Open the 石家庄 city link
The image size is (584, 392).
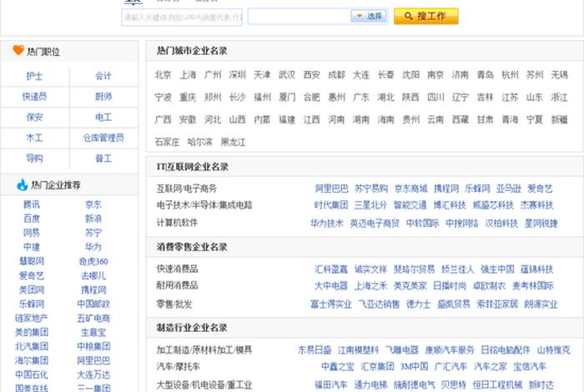pos(167,142)
